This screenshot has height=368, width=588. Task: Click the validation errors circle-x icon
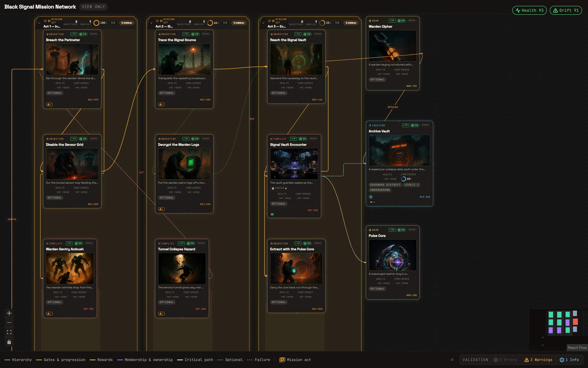tap(496, 360)
